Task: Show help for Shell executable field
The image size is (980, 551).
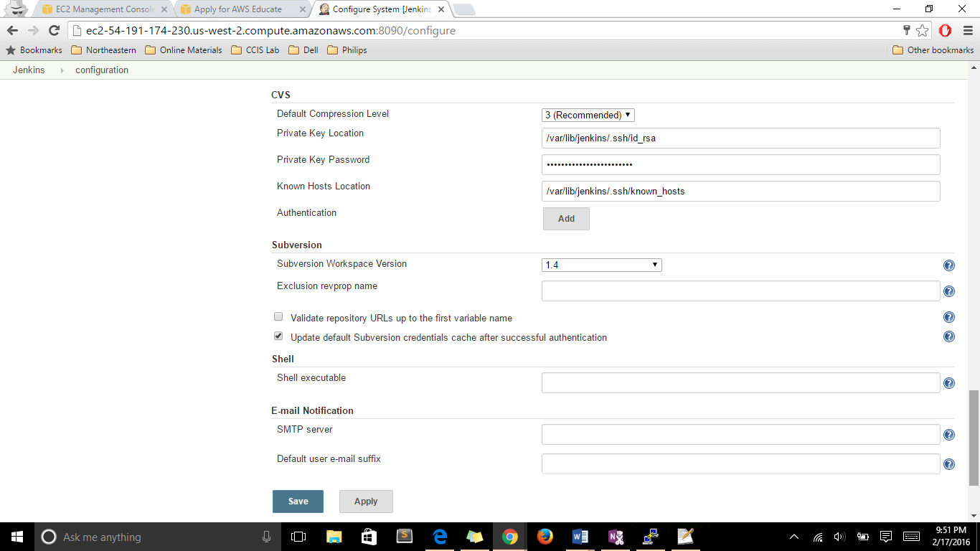Action: (x=948, y=383)
